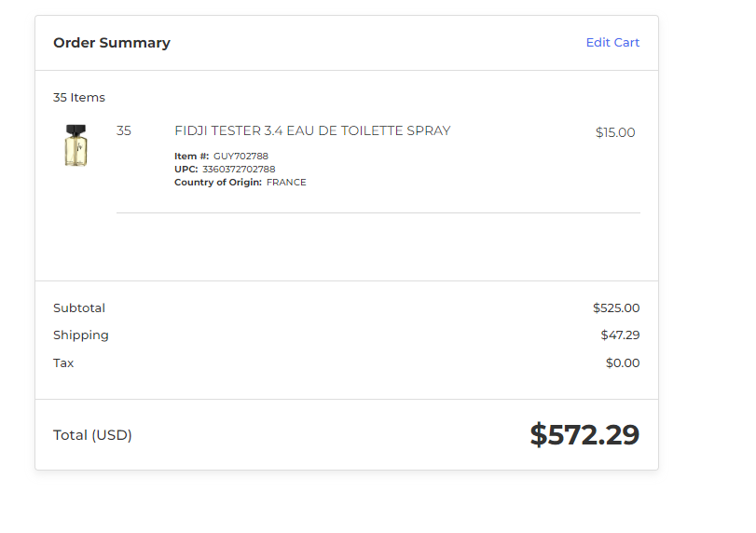Click the Edit Cart link

tap(612, 43)
